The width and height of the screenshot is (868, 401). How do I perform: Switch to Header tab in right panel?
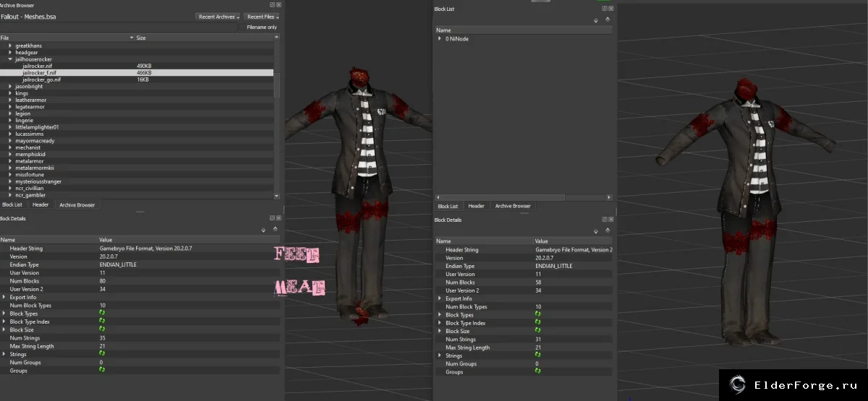(x=476, y=206)
